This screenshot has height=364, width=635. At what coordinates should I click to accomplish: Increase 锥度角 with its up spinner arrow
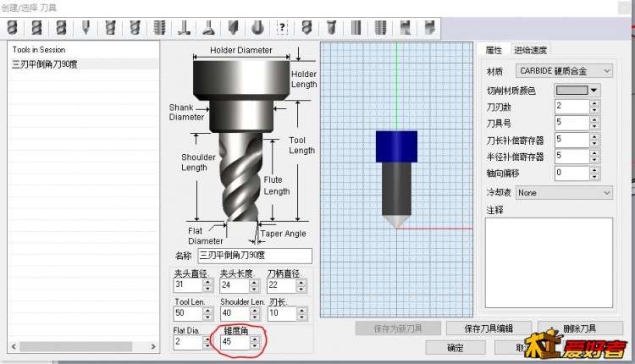pos(255,339)
